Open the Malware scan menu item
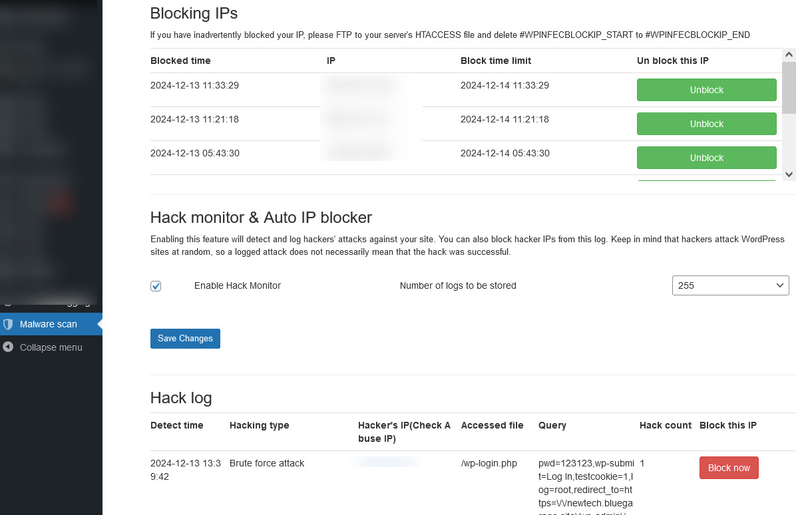 click(x=49, y=324)
